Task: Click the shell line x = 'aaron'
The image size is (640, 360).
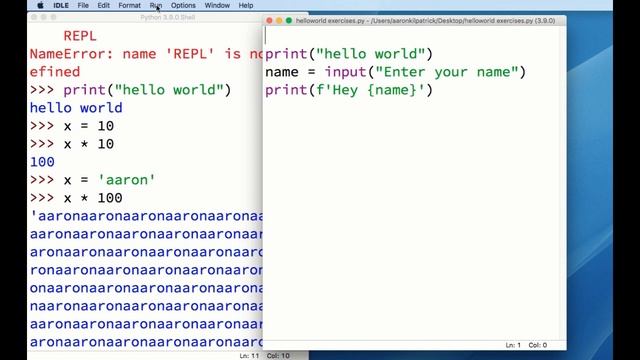Action: 93,180
